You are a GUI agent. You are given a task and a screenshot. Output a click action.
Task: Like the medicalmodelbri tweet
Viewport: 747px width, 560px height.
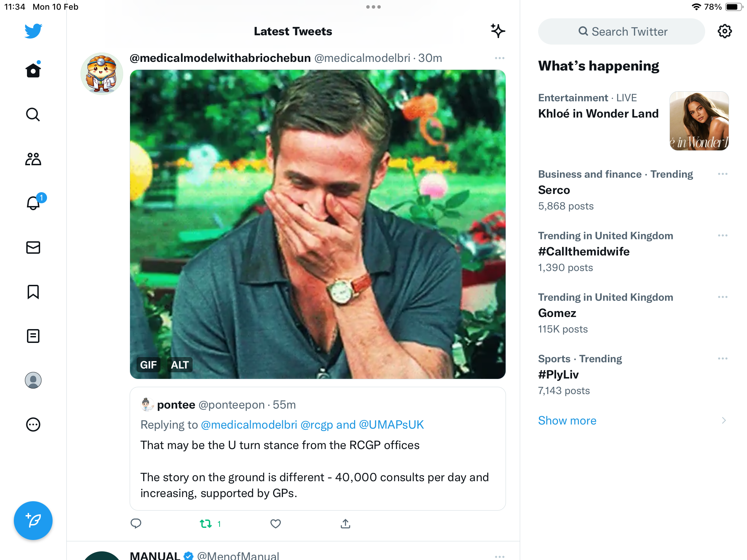tap(276, 524)
